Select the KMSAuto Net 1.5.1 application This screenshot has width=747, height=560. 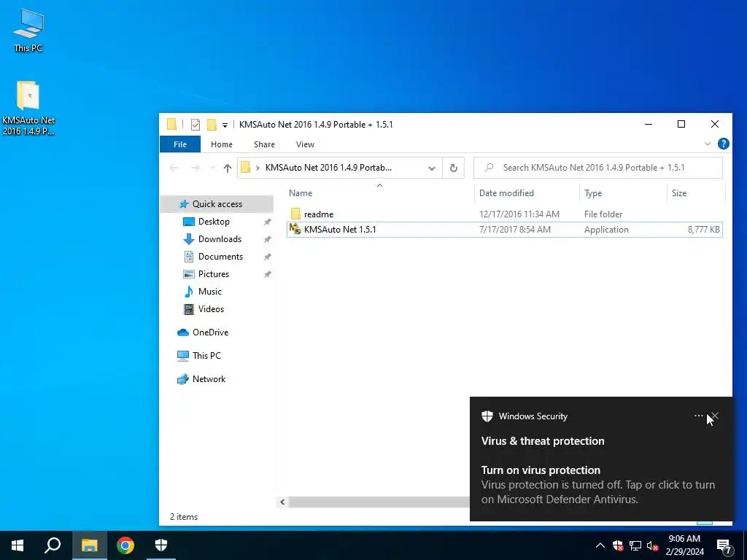click(505, 230)
